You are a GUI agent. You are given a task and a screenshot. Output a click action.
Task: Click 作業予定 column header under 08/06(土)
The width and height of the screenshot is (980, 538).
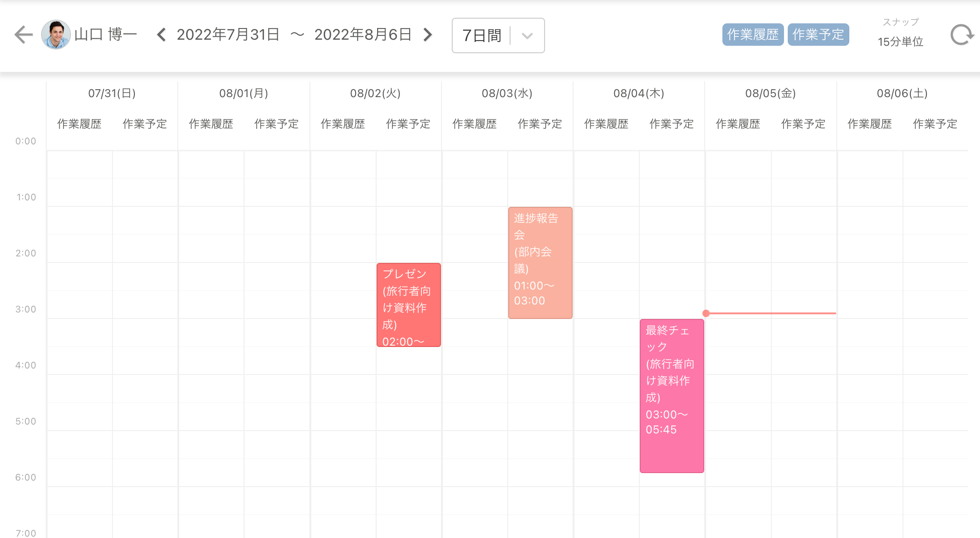click(935, 124)
